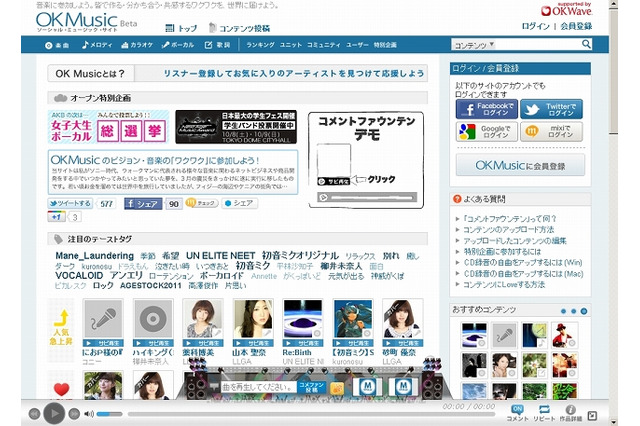Open the コミュニティ menu item
Image resolution: width=640 pixels, height=426 pixels.
pyautogui.click(x=324, y=45)
